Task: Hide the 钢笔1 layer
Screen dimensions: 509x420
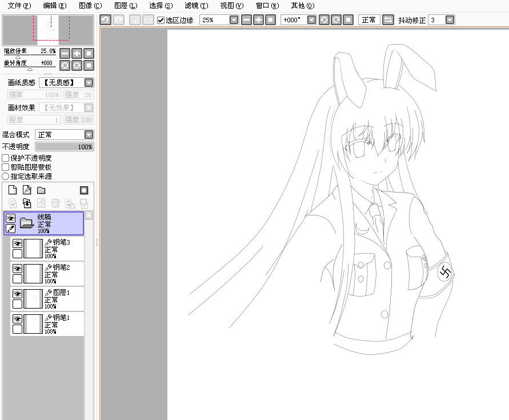Action: click(x=17, y=319)
